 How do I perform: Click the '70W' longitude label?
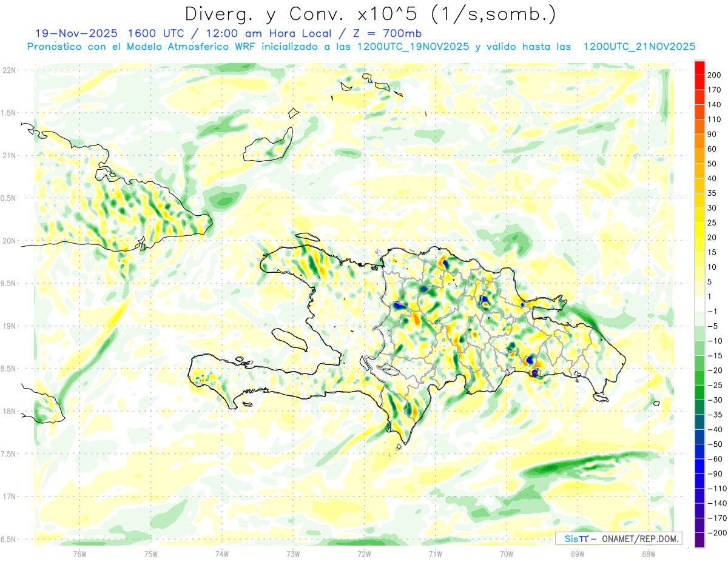pos(507,554)
